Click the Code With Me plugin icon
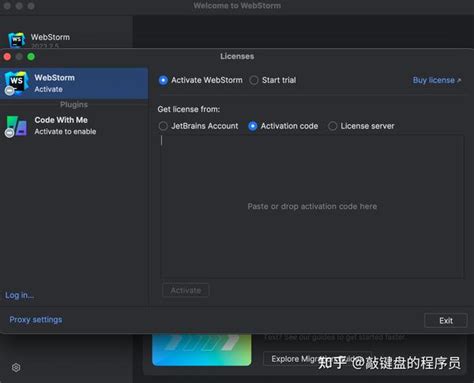Viewport: 474px width, 383px height. (16, 126)
